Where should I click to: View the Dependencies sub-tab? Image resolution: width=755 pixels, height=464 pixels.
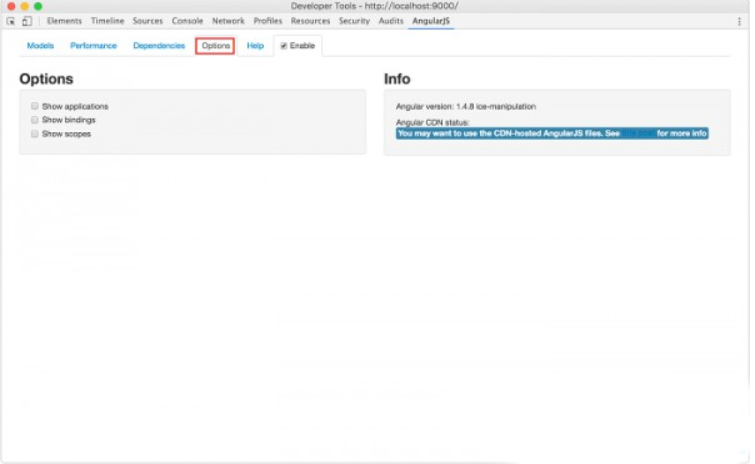(x=159, y=46)
